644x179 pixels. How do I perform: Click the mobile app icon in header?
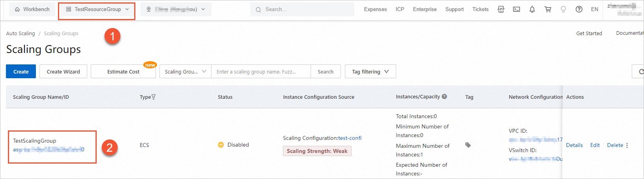501,9
